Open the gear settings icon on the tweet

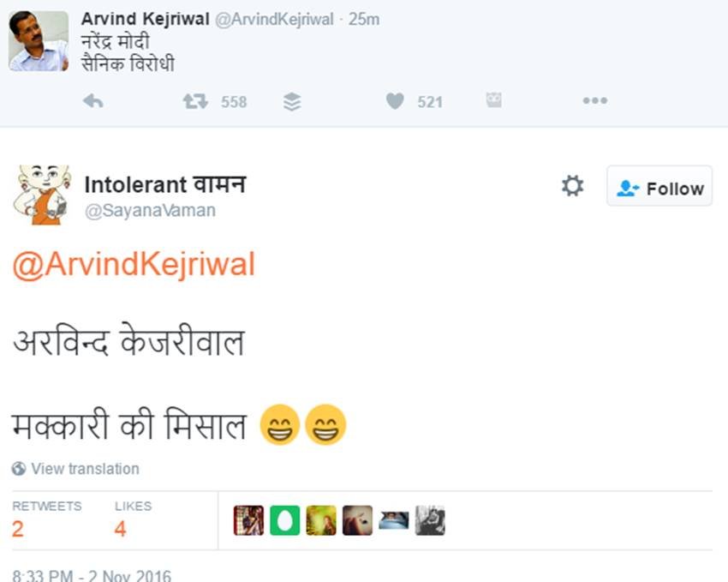572,184
